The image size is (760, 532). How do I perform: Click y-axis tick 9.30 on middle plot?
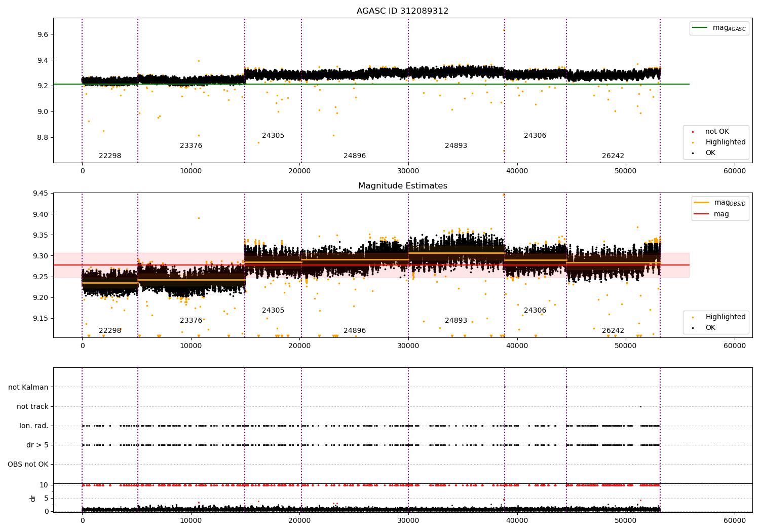41,256
